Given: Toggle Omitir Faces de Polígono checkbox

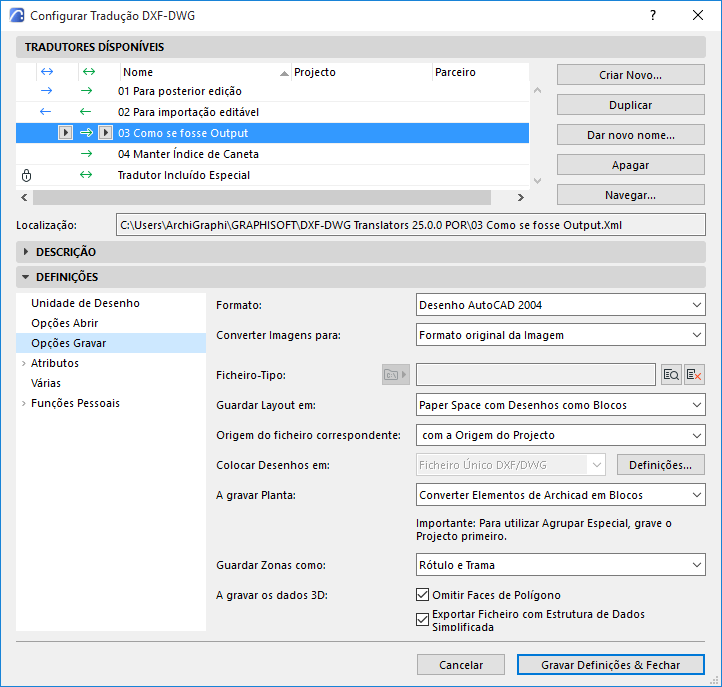Looking at the screenshot, I should pos(422,594).
